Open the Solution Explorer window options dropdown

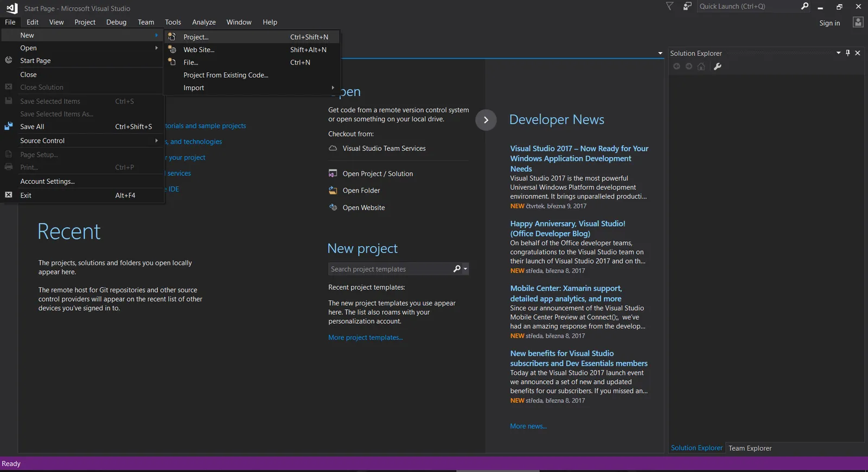[x=839, y=53]
